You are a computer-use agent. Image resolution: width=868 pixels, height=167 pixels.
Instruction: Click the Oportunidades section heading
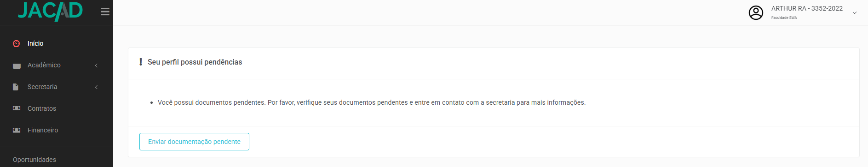click(34, 160)
